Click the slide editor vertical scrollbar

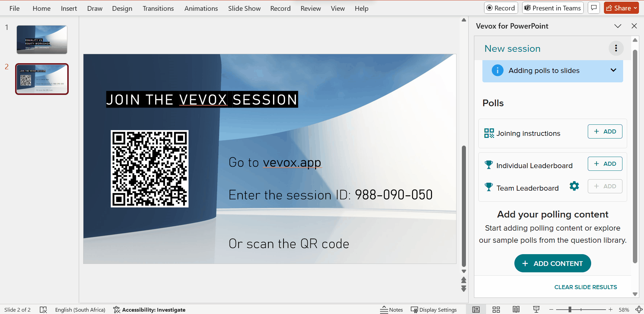pos(464,206)
